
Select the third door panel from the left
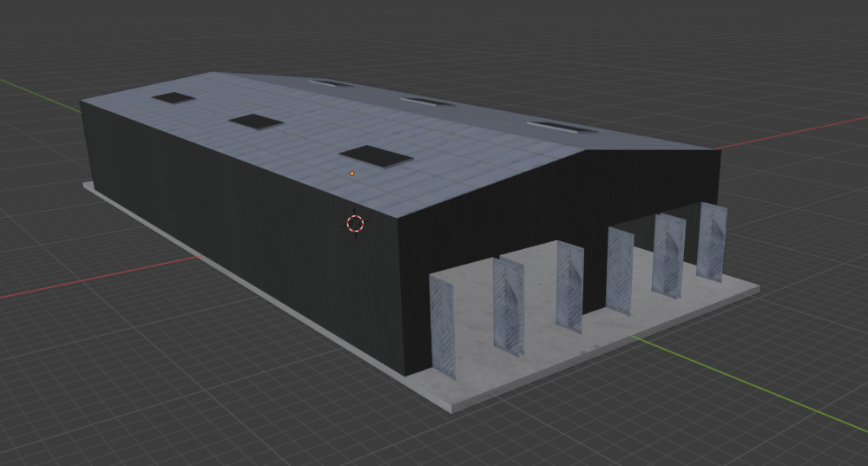(569, 286)
